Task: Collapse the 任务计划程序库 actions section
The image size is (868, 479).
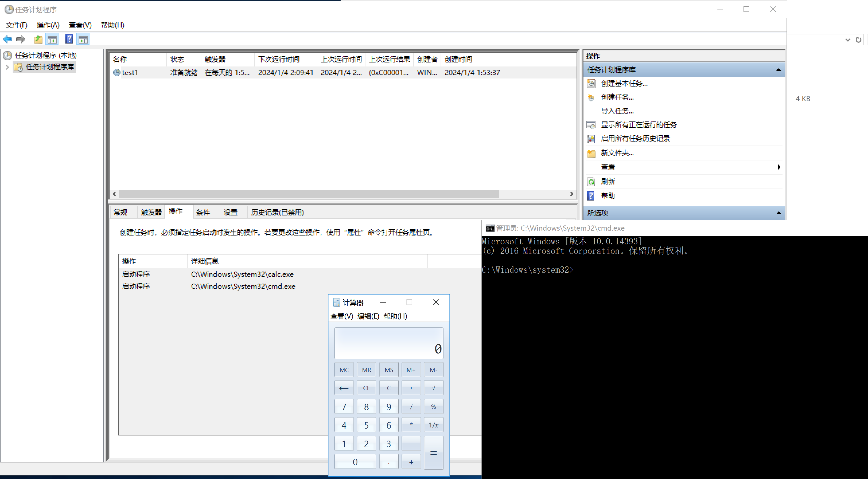Action: tap(779, 70)
